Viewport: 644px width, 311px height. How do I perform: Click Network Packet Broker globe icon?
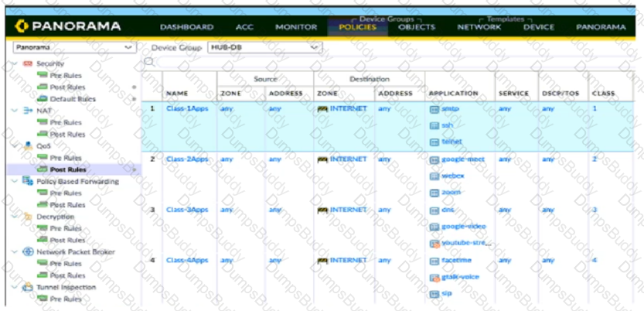(28, 252)
